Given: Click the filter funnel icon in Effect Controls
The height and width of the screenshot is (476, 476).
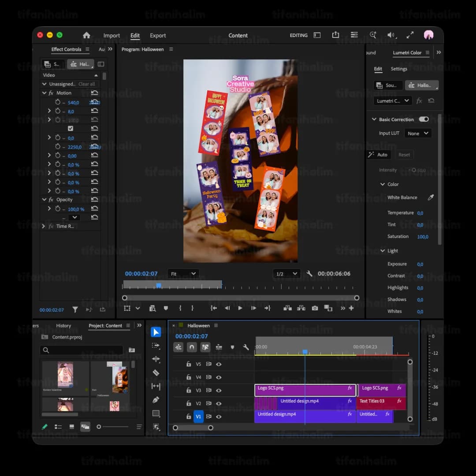Looking at the screenshot, I should pos(75,310).
